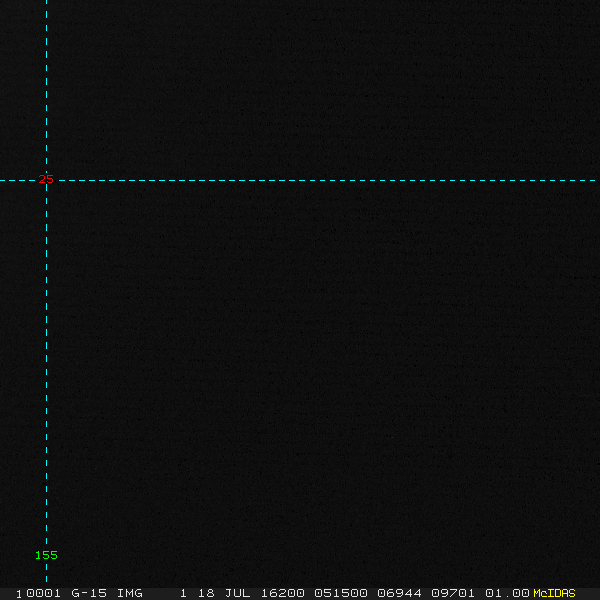Click the 0001 frame number text
This screenshot has width=600, height=600.
coord(43,593)
